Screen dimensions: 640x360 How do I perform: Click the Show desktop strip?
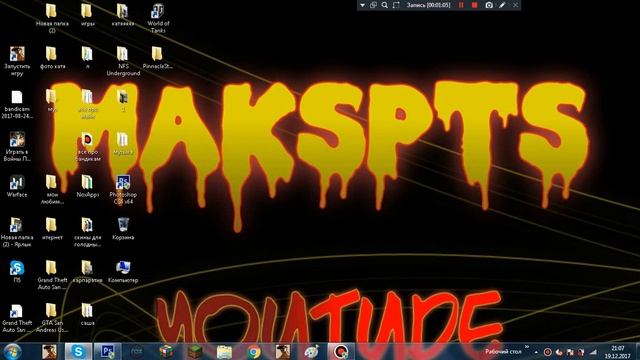[x=637, y=351]
